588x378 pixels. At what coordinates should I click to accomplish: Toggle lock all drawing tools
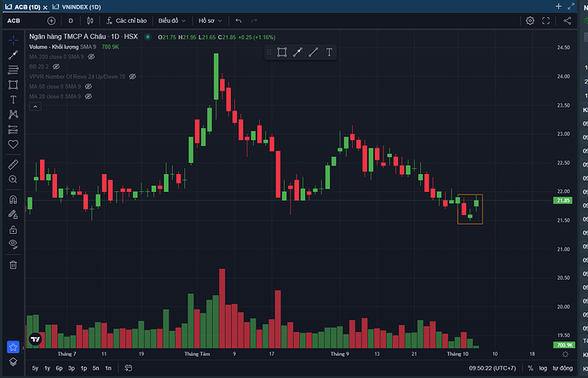pyautogui.click(x=13, y=230)
